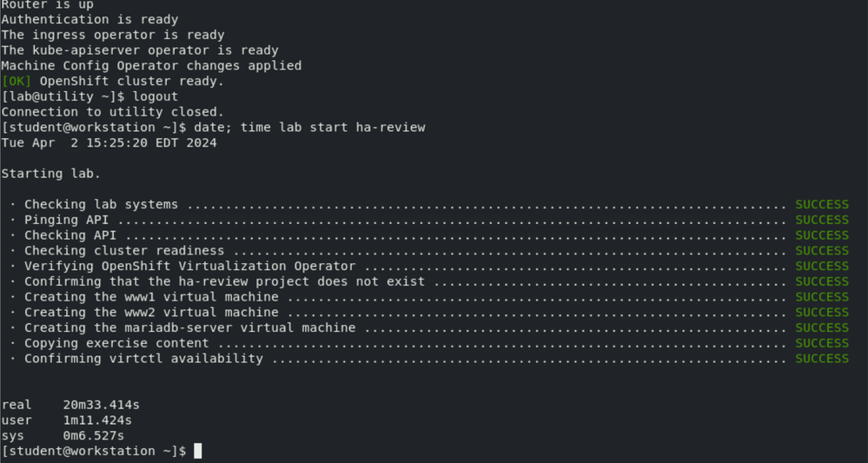The height and width of the screenshot is (463, 868).
Task: Click the terminal cursor block at the prompt
Action: tap(198, 451)
